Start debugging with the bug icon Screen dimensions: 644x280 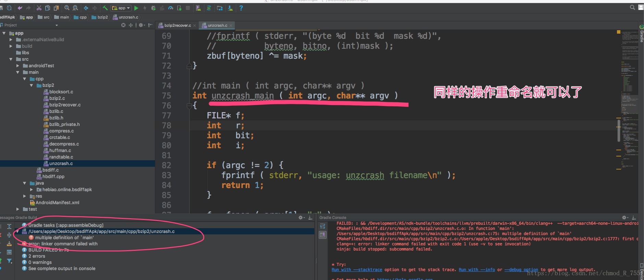pos(153,8)
